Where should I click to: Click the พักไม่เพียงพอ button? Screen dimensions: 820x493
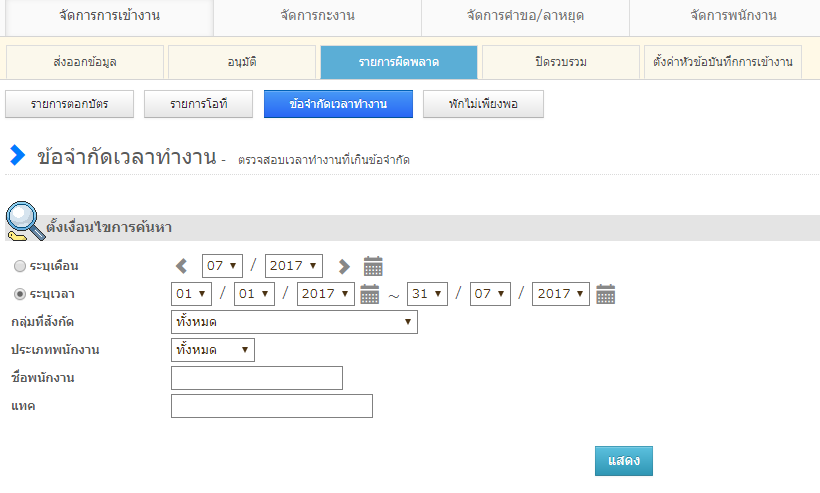pos(483,104)
